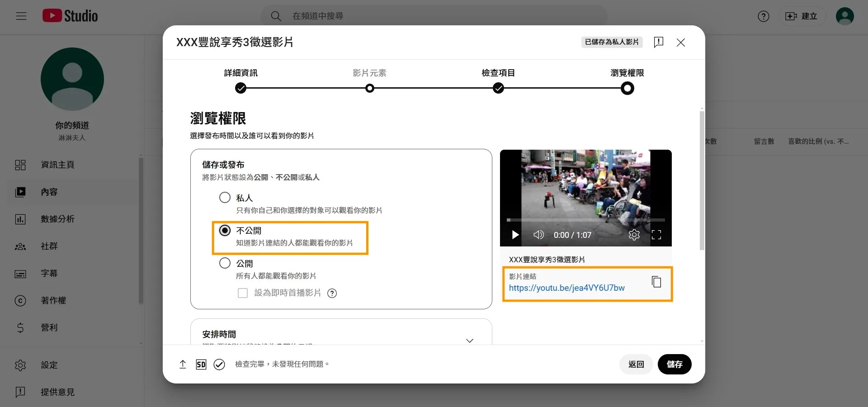Viewport: 868px width, 407px height.
Task: Open the account avatar in header
Action: [x=844, y=16]
